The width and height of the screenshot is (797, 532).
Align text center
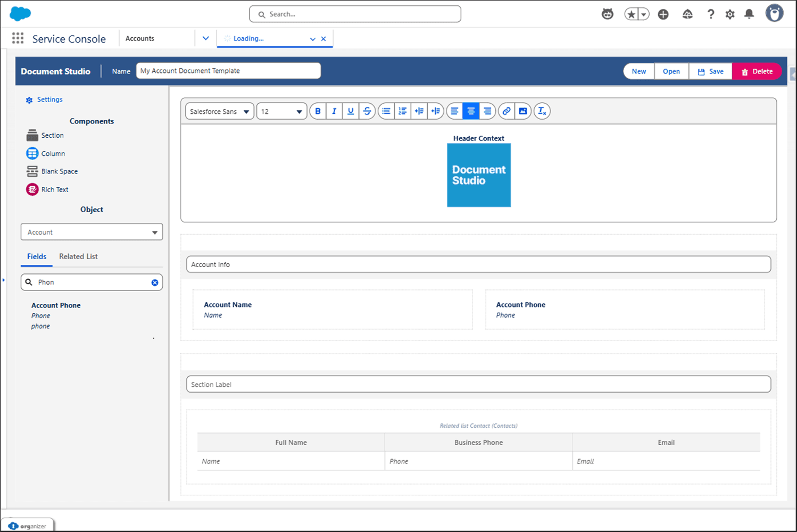(471, 111)
